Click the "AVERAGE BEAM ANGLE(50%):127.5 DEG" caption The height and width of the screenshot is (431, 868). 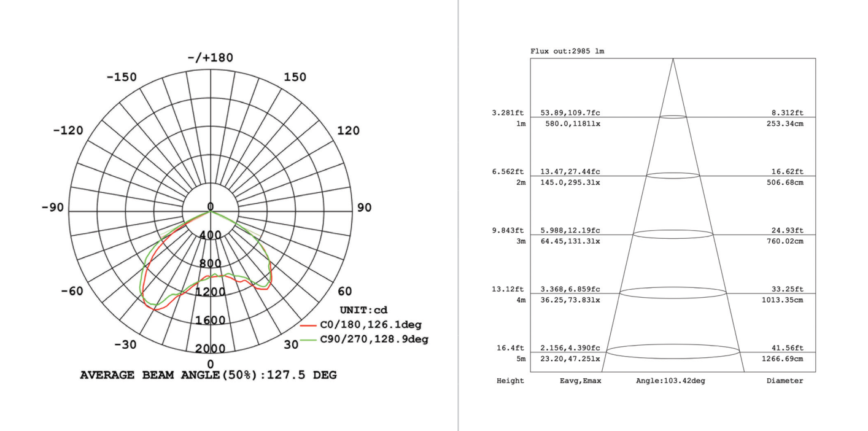click(208, 375)
